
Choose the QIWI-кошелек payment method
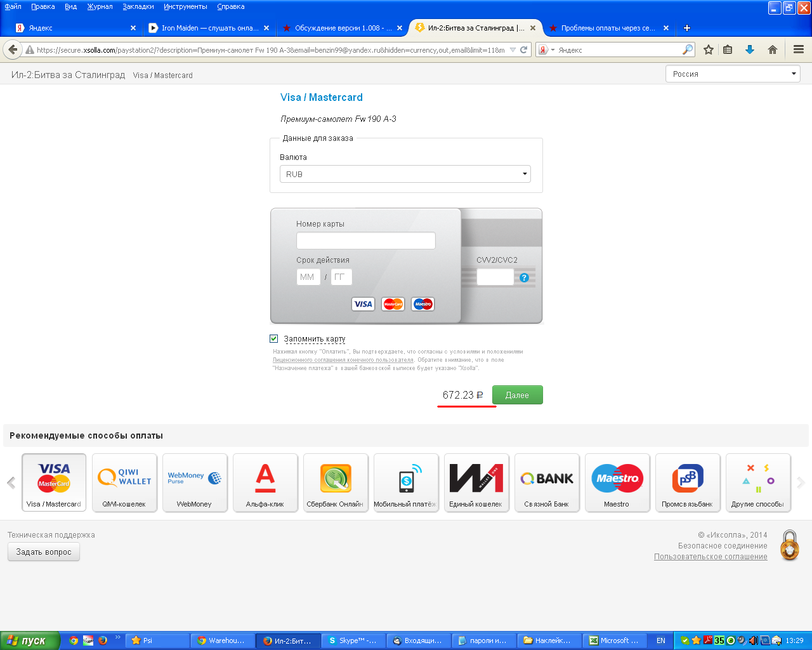[x=124, y=482]
